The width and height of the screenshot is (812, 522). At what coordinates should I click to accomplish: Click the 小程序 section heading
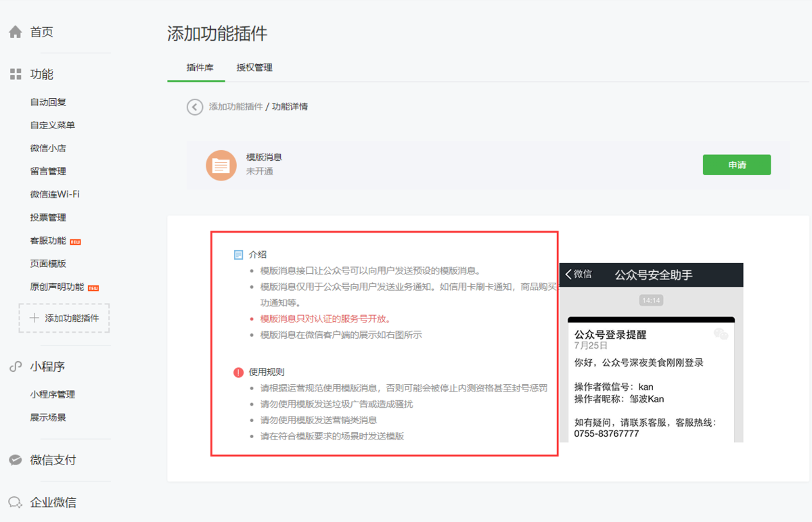[47, 366]
